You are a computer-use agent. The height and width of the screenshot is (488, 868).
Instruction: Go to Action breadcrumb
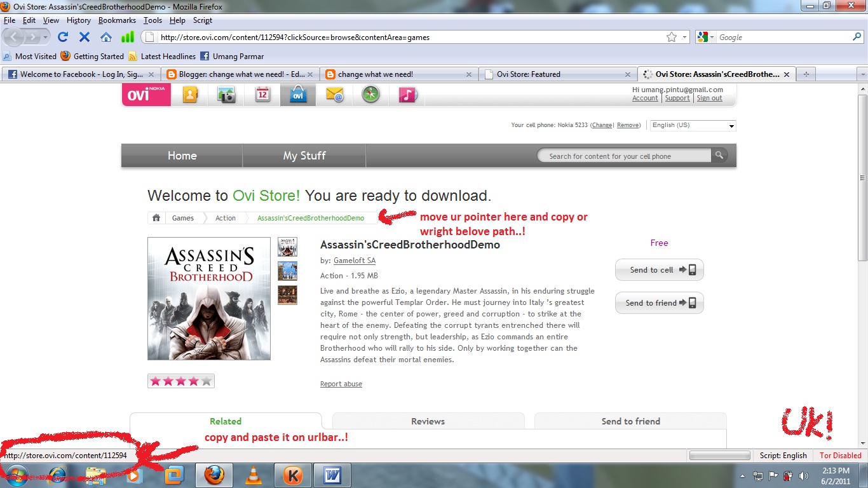click(226, 218)
